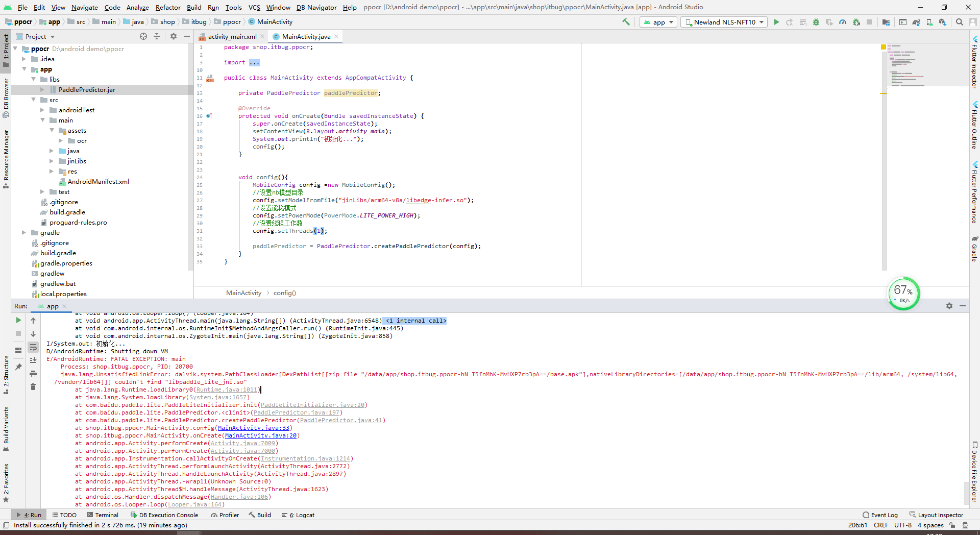Open Project panel settings gear
Image resolution: width=980 pixels, height=535 pixels.
tap(174, 36)
